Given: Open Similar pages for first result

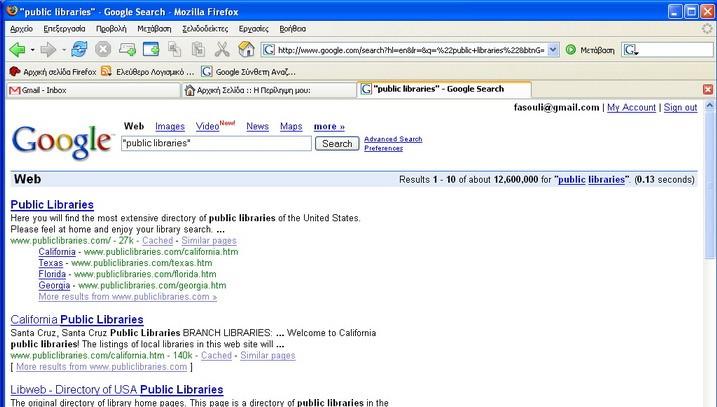Looking at the screenshot, I should tap(209, 241).
